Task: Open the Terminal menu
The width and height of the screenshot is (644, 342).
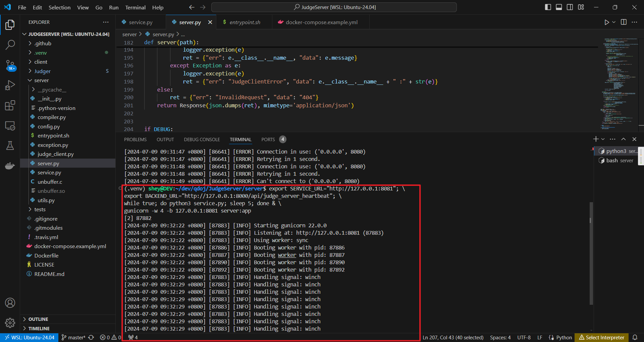Action: (x=135, y=7)
